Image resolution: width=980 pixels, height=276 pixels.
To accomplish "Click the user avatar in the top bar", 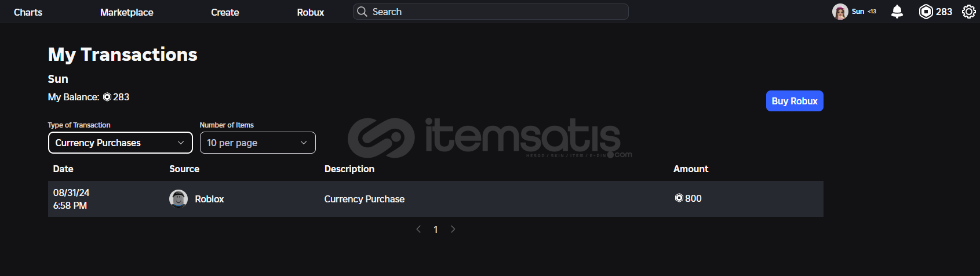I will (x=840, y=12).
